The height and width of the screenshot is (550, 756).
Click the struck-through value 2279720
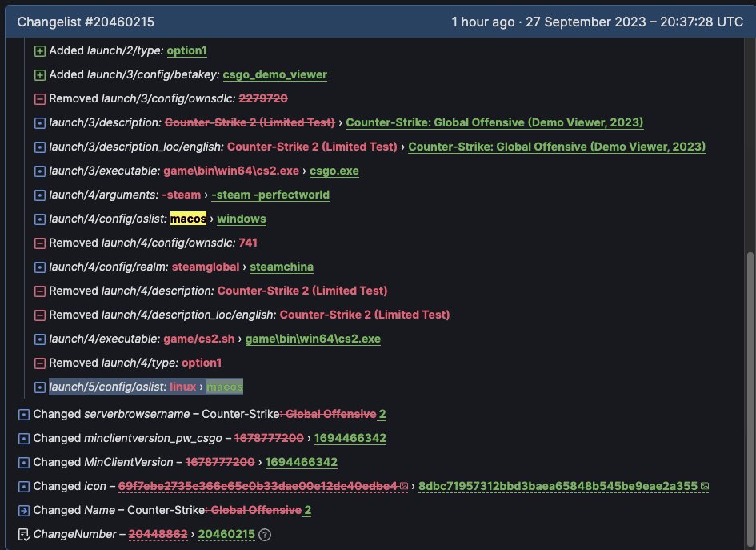click(x=263, y=98)
